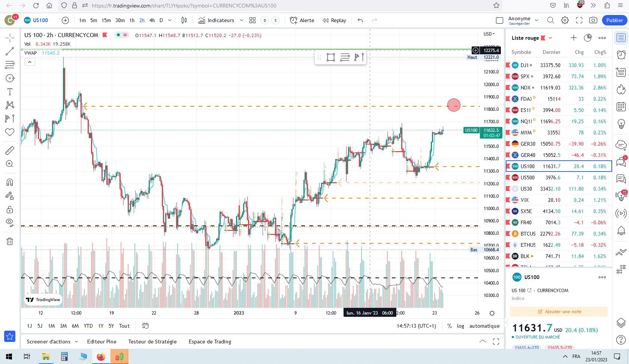Toggle percent scale on price axis
The image size is (629, 364).
(450, 326)
